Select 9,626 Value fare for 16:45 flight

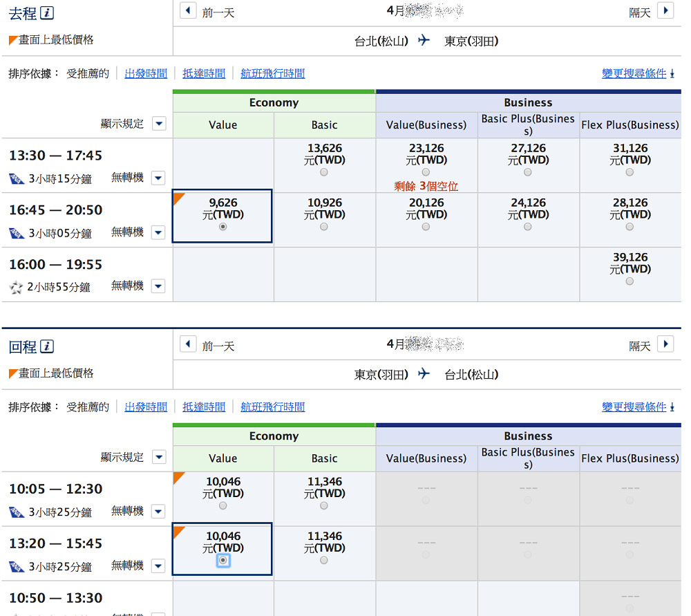point(223,227)
